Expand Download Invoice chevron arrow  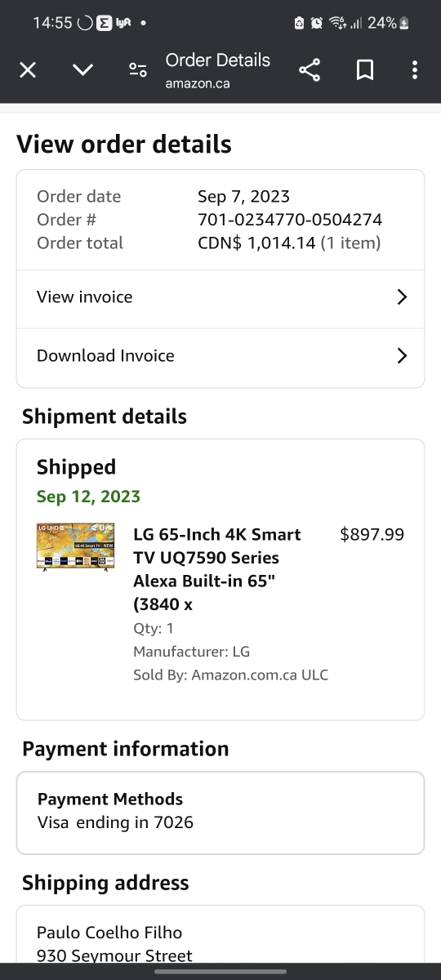401,355
